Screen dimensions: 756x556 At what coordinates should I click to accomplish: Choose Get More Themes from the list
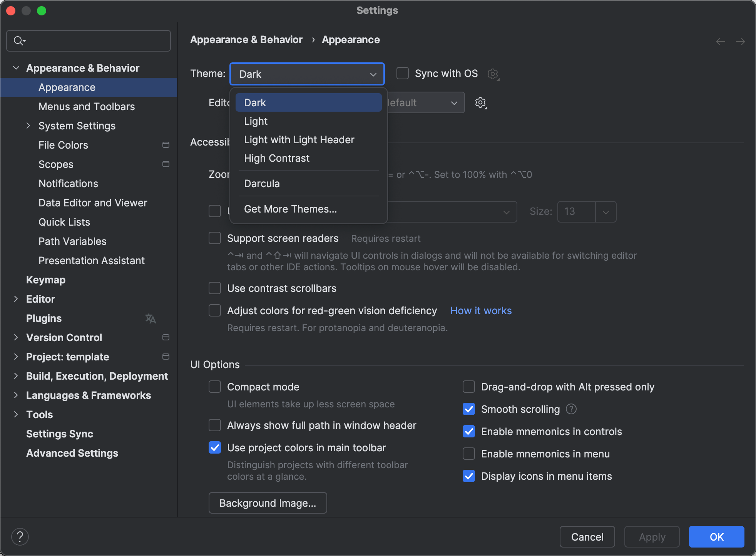[290, 209]
